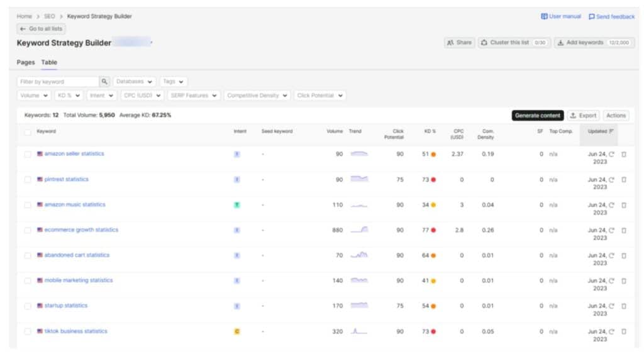The height and width of the screenshot is (354, 644).
Task: Refresh the amazon music statistics row
Action: pos(611,205)
